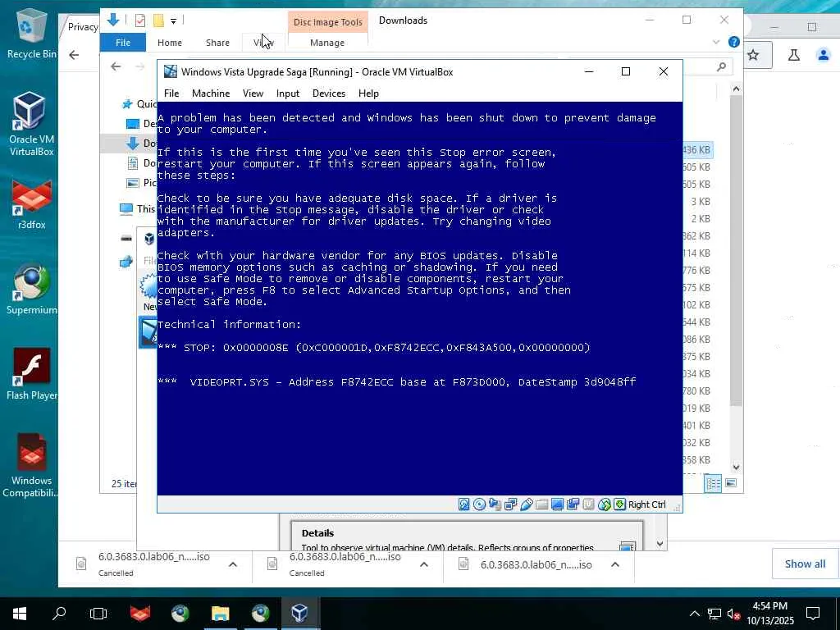Open the Machine menu
The width and height of the screenshot is (840, 630).
(211, 94)
